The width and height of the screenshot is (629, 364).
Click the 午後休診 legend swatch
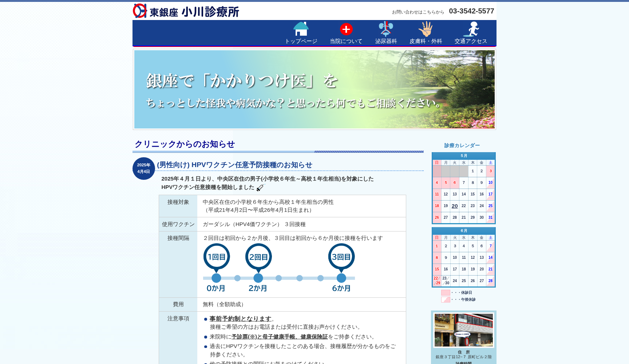pyautogui.click(x=446, y=299)
